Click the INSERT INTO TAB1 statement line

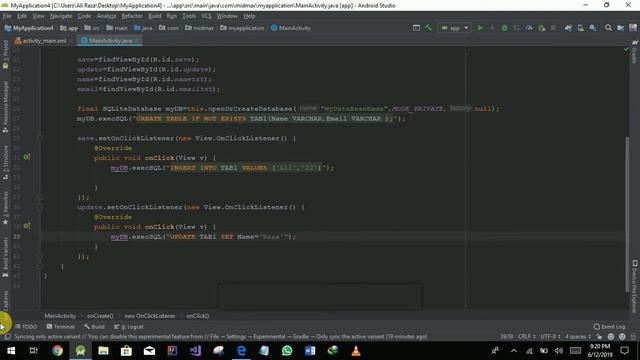click(222, 168)
